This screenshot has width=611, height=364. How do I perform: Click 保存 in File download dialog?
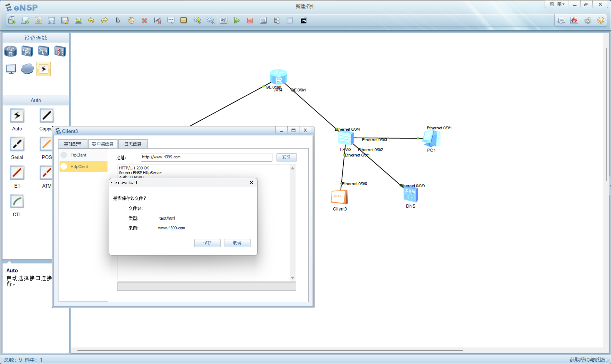[x=207, y=243]
